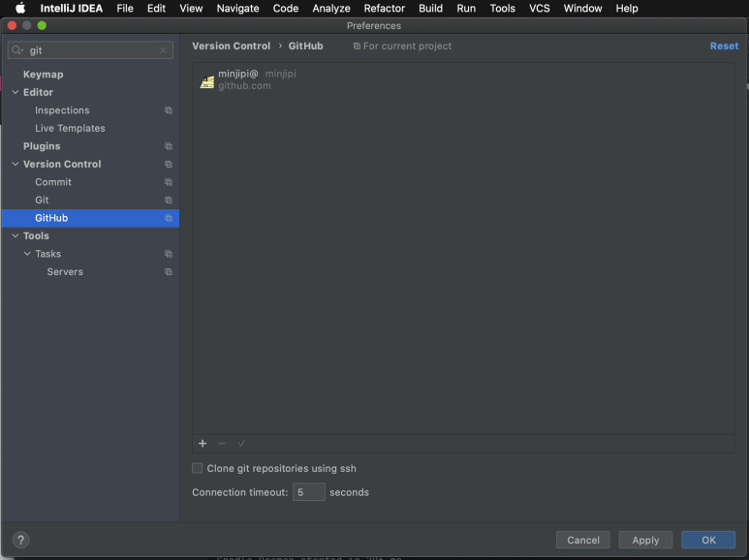Open the help question mark button

point(20,540)
